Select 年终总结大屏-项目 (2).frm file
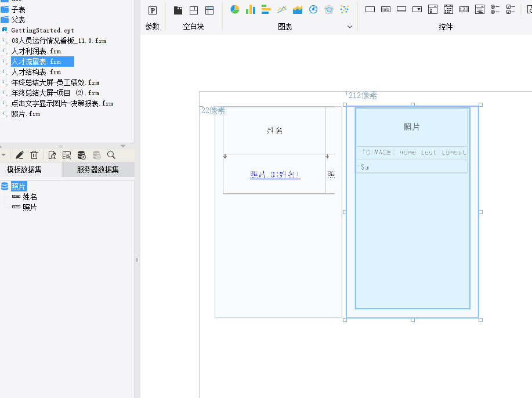The width and height of the screenshot is (532, 398). (x=55, y=93)
